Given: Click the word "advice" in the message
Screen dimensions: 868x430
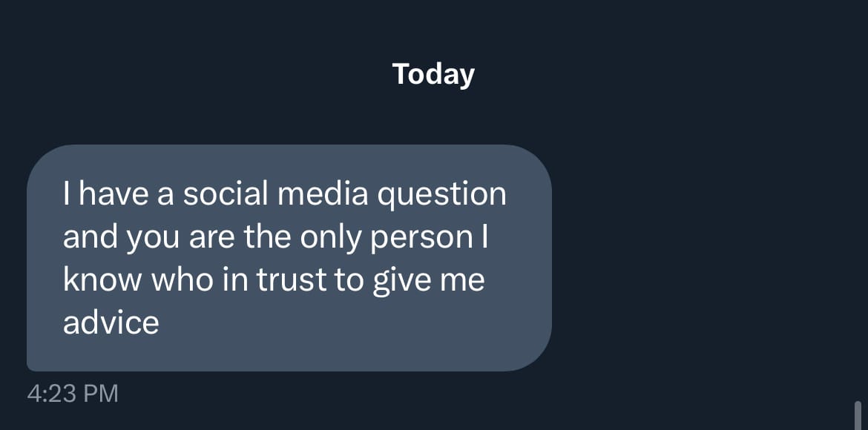Looking at the screenshot, I should coord(111,322).
